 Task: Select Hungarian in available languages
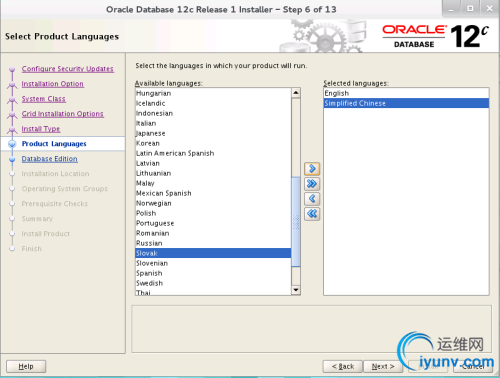(213, 93)
